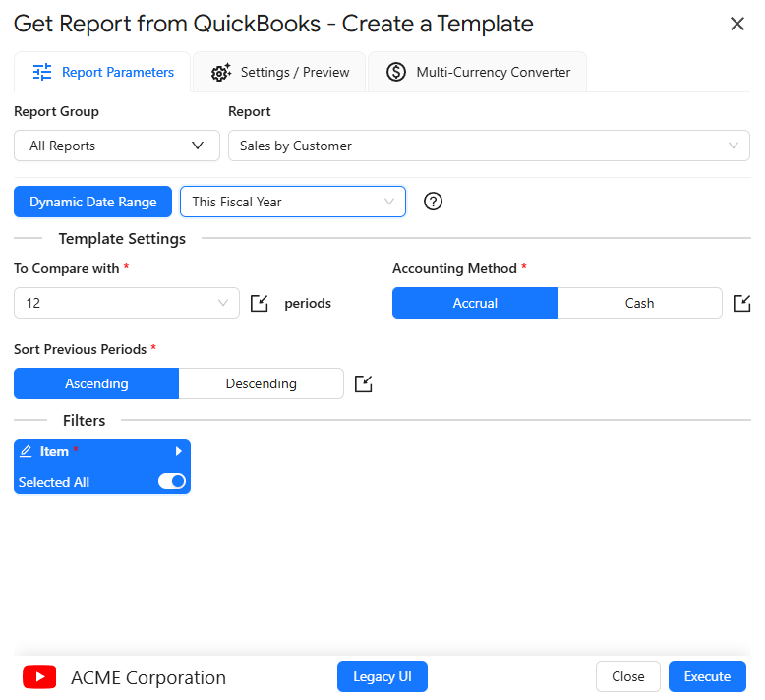Click the Execute button
The image size is (765, 700).
click(x=707, y=676)
